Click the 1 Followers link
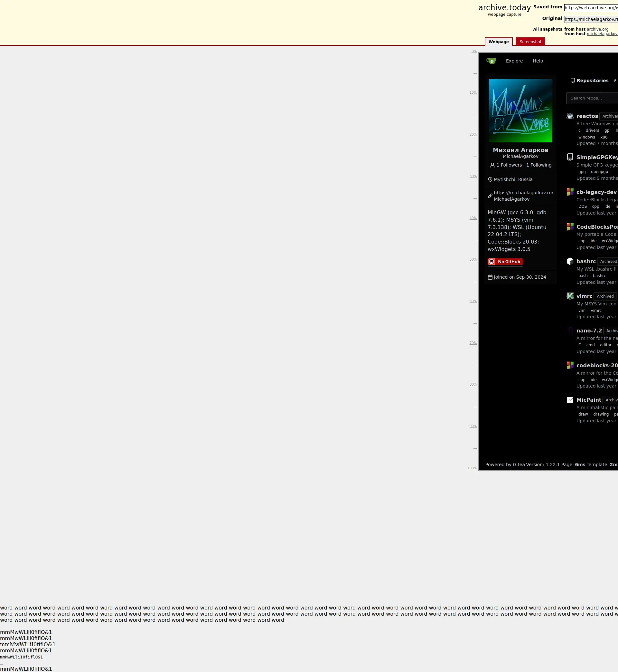 coord(509,165)
